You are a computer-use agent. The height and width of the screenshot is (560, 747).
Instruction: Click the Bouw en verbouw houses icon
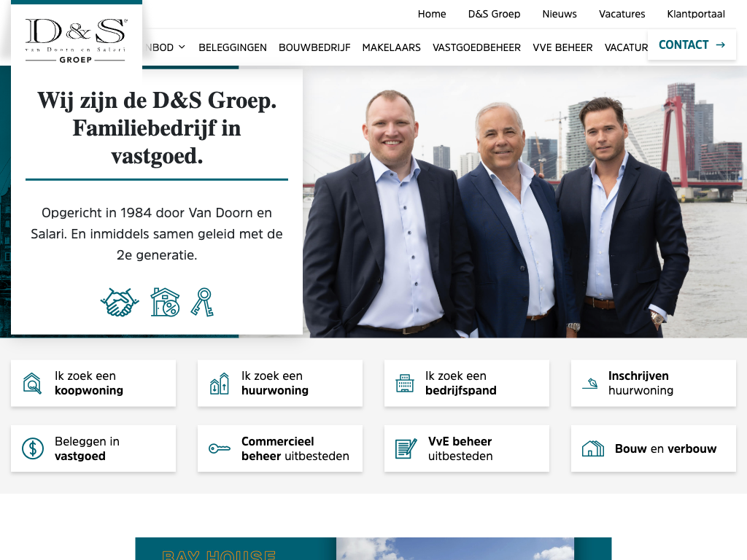coord(592,448)
